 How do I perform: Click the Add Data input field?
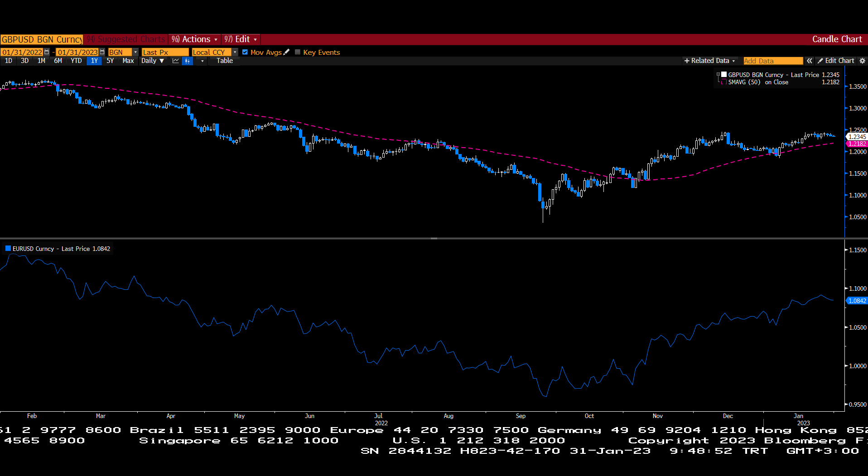pyautogui.click(x=773, y=61)
